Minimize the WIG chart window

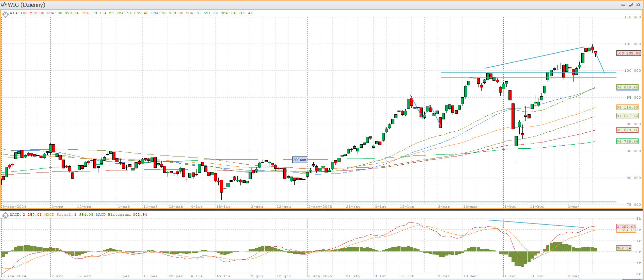[623, 5]
